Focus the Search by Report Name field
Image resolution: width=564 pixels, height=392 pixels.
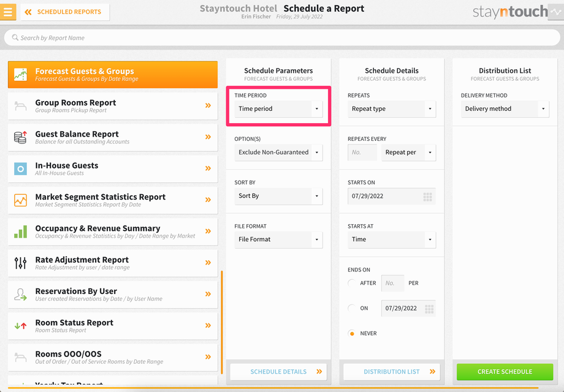(282, 38)
